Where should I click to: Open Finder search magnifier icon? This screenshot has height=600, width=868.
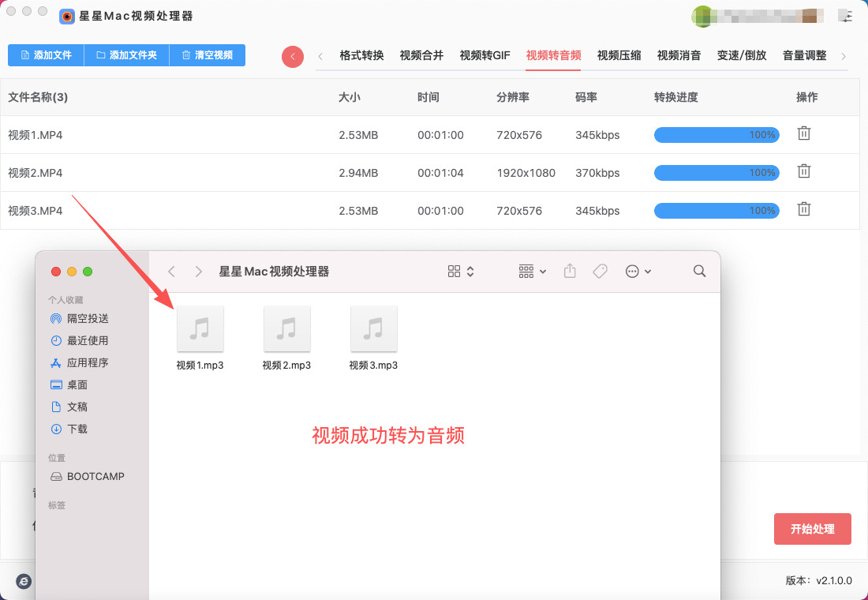[699, 271]
